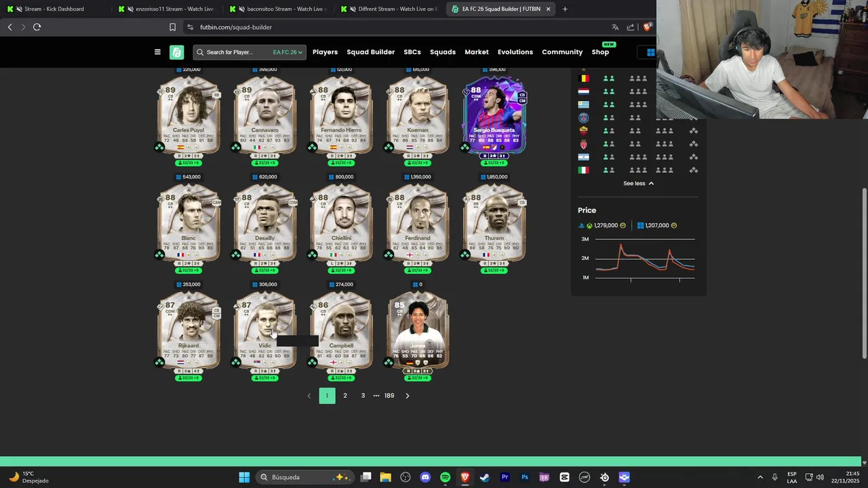Open Premiere Pro from the taskbar

[505, 477]
